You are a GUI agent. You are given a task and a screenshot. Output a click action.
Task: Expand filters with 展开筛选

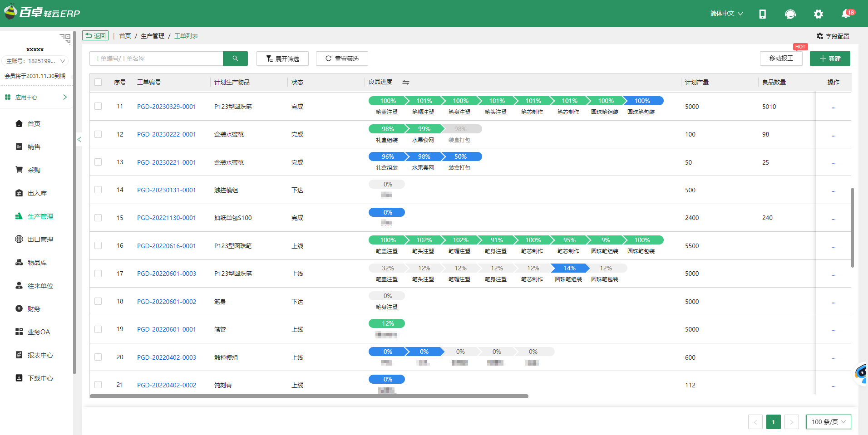282,59
